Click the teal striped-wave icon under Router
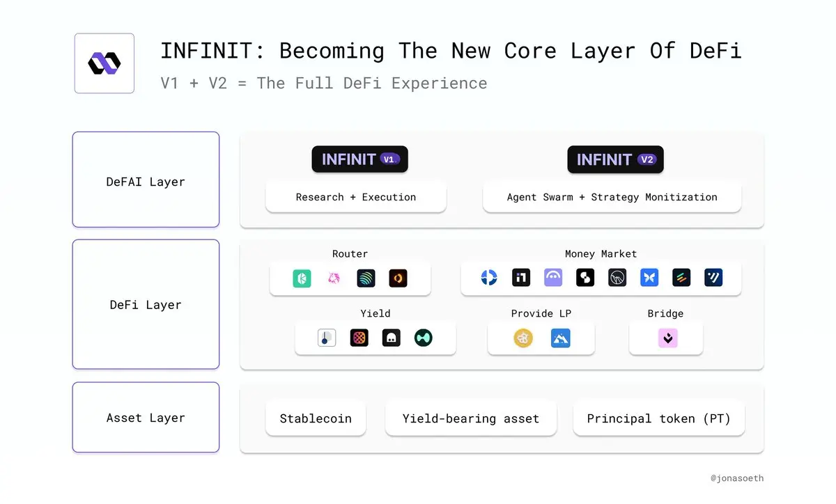Image resolution: width=836 pixels, height=504 pixels. [x=366, y=278]
